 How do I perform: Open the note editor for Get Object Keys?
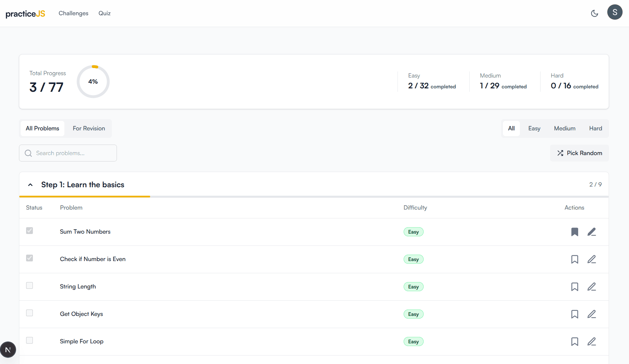pos(591,314)
